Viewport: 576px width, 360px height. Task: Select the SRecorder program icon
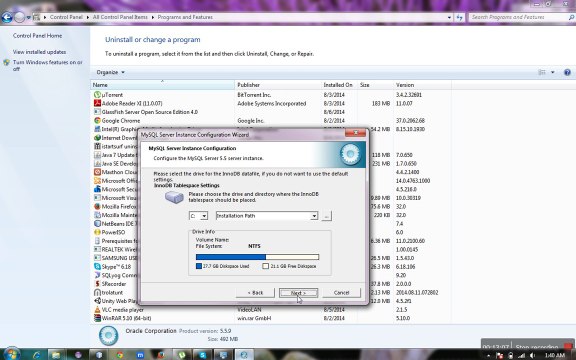click(97, 284)
